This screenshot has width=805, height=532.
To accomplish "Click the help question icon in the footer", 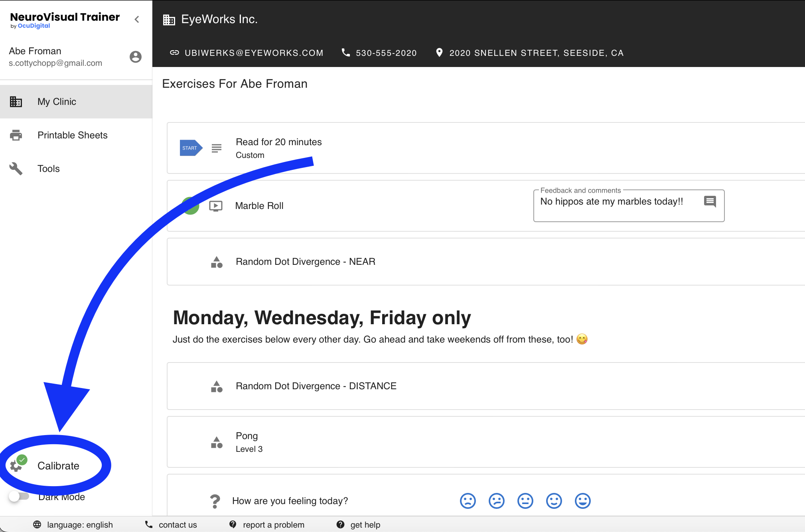I will point(340,524).
